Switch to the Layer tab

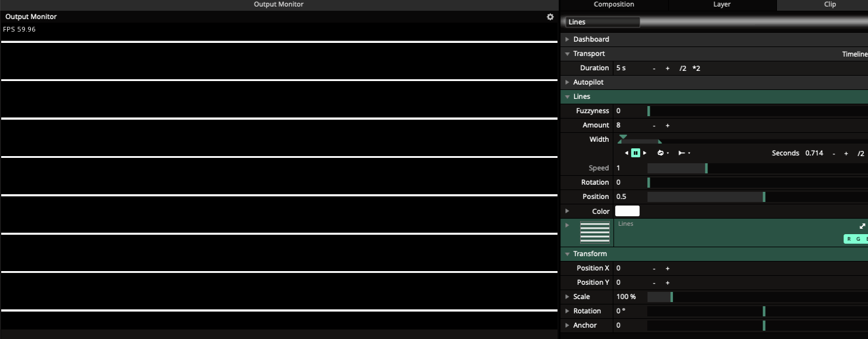pyautogui.click(x=722, y=5)
